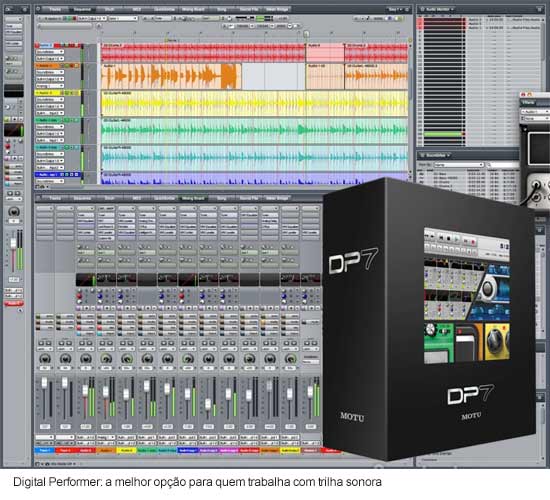Click the icon at the mixer window's bottom-left corner
The height and width of the screenshot is (500, 550).
38,464
